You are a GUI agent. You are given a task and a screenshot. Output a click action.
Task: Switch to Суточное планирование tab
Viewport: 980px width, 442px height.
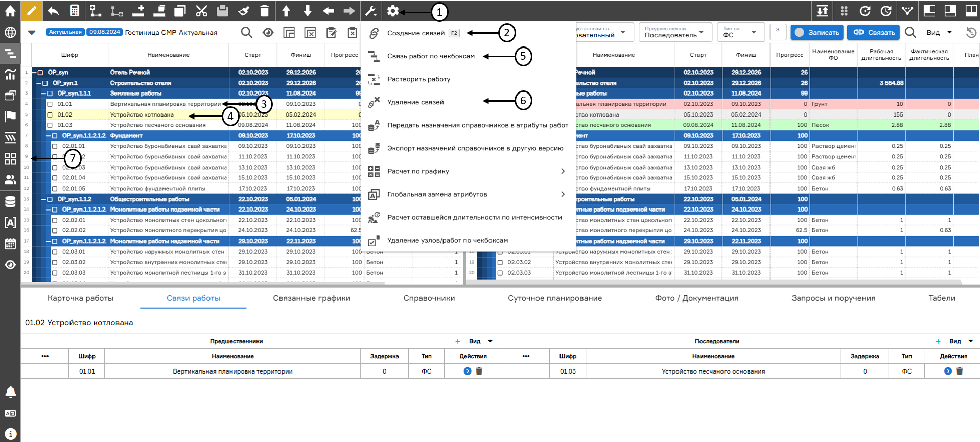(x=555, y=298)
